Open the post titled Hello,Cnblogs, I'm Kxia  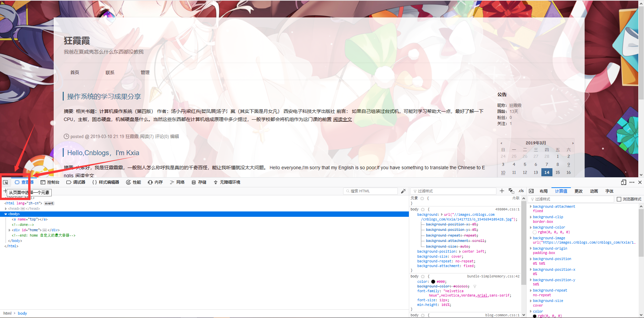[x=103, y=153]
